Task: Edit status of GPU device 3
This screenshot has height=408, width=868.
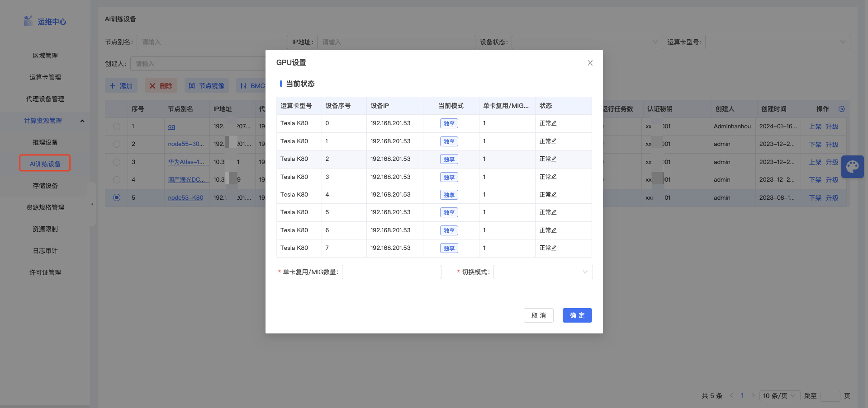Action: pos(554,177)
